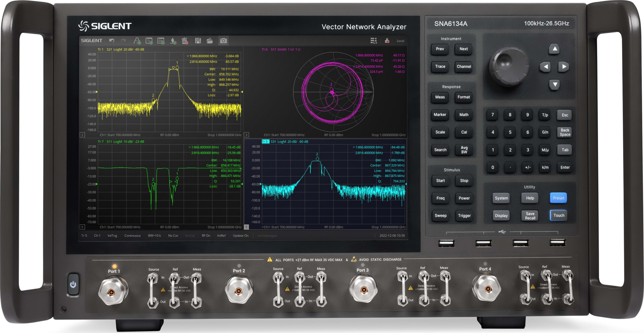Image resolution: width=644 pixels, height=333 pixels.
Task: Add a marker with the diamond-plus icon
Action: click(x=173, y=40)
